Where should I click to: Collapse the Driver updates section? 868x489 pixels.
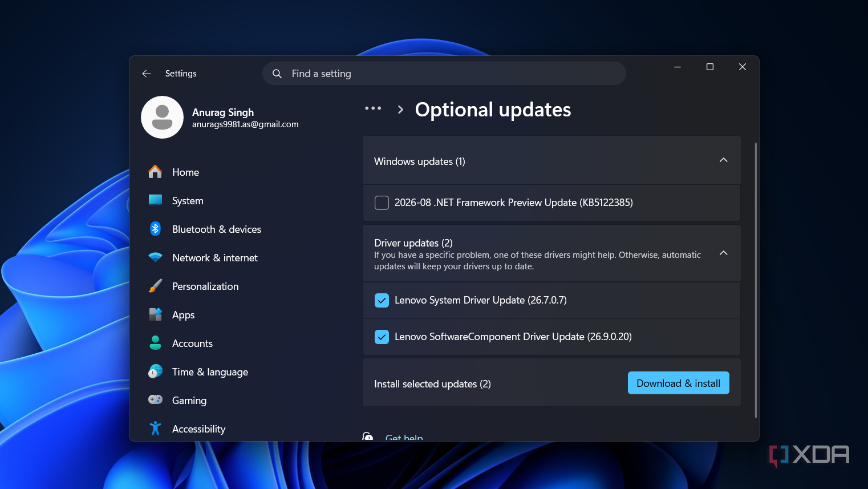click(x=723, y=253)
